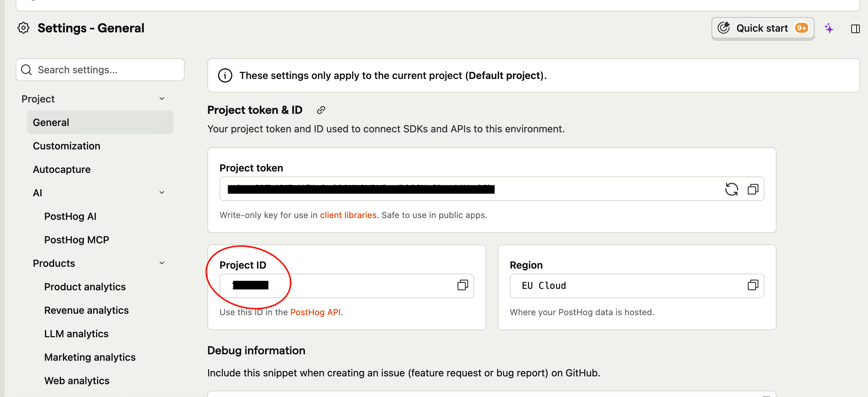868x397 pixels.
Task: Click the regenerate project token icon
Action: [731, 189]
